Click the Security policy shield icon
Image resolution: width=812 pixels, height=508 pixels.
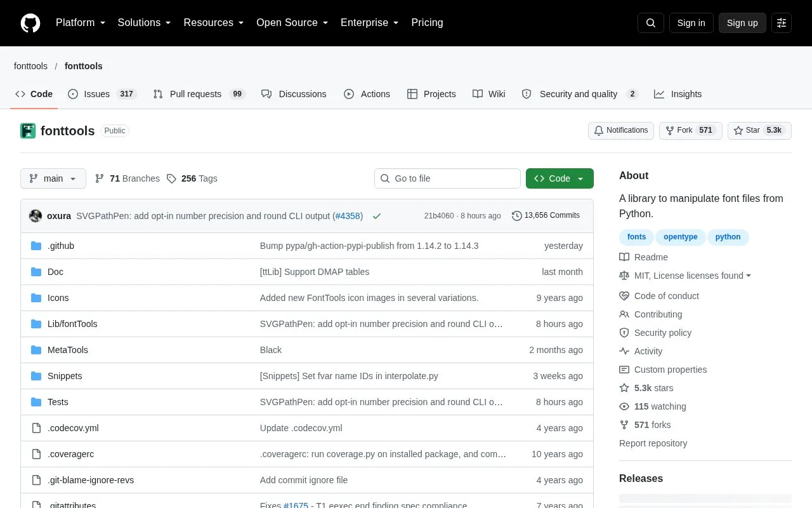click(624, 333)
